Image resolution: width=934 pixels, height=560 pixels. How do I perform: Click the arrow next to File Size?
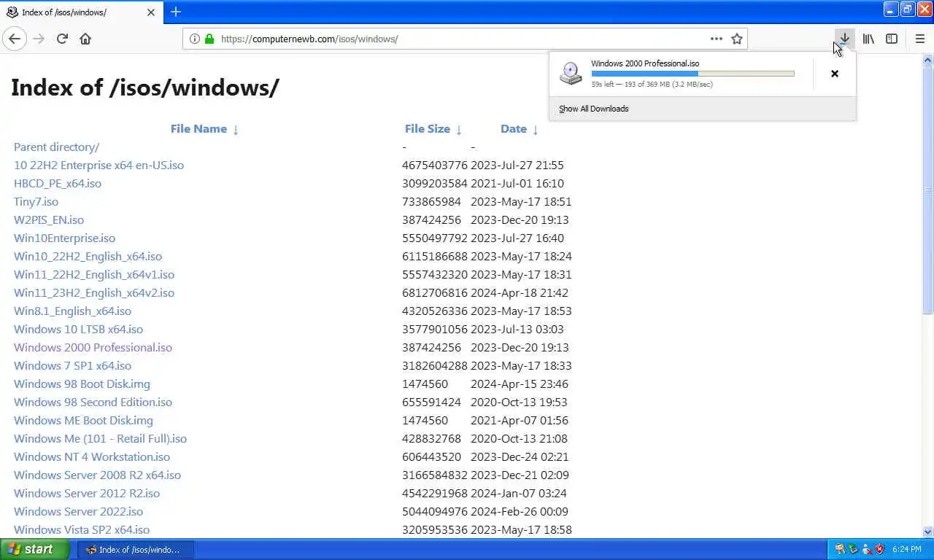[459, 130]
